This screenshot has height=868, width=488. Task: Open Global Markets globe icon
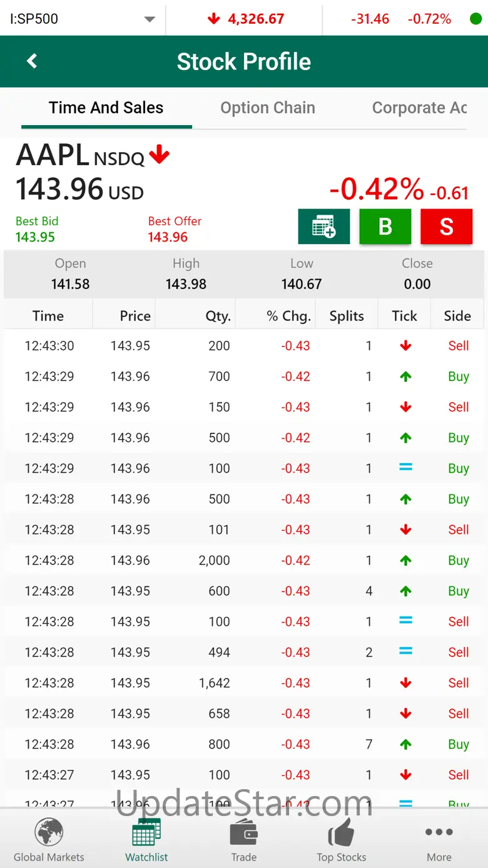(49, 834)
